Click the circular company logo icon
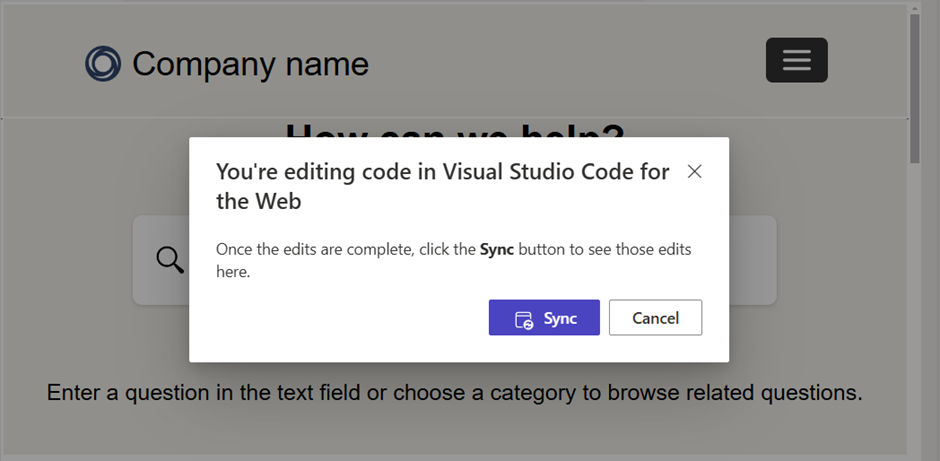 coord(102,64)
